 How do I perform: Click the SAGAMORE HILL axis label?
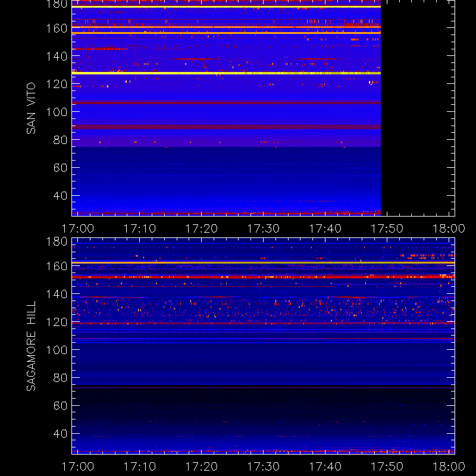click(x=32, y=346)
